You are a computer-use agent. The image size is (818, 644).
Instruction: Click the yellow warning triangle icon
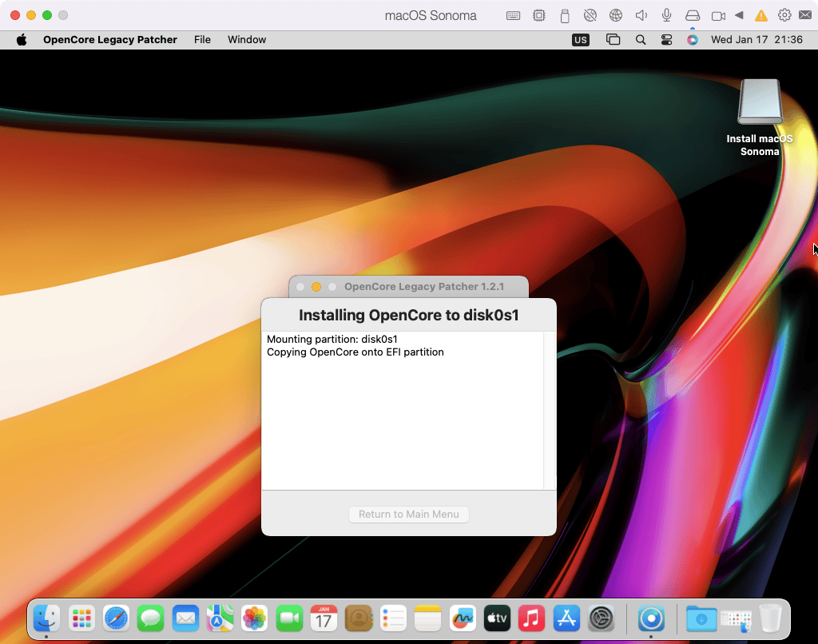click(x=761, y=15)
